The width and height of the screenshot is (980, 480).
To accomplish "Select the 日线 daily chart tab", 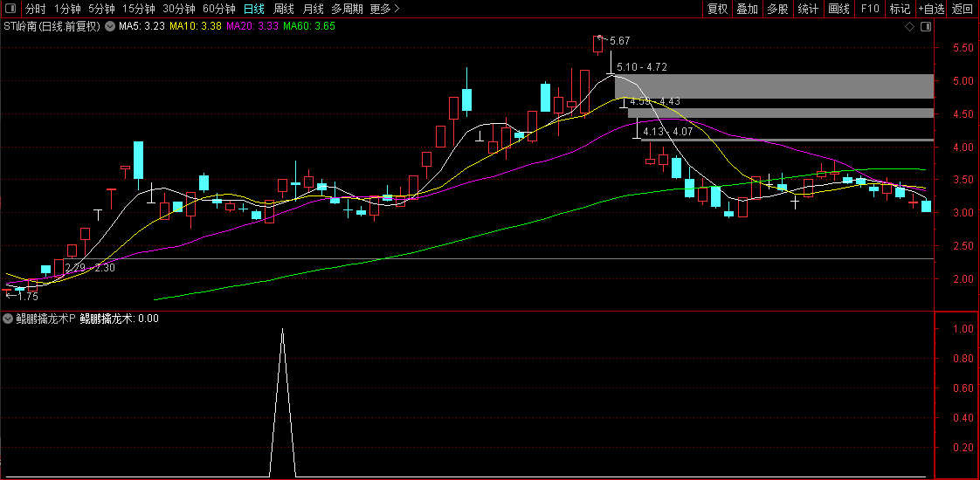I will 253,9.
